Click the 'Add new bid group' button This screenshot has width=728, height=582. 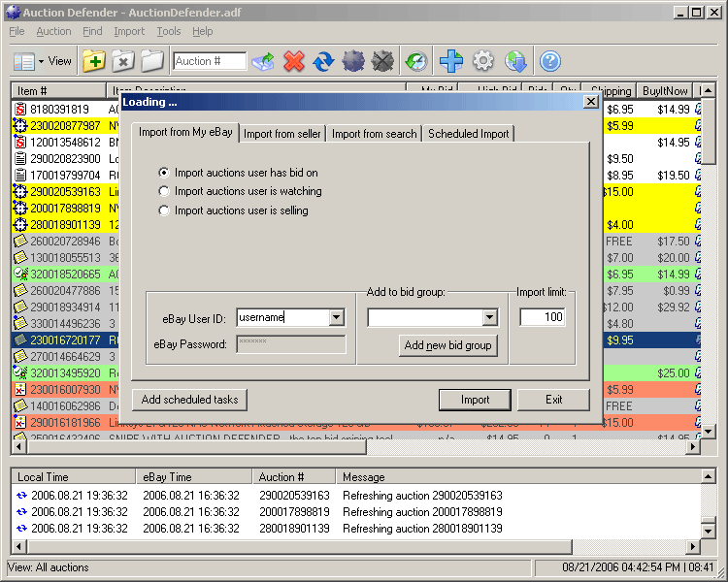tap(447, 345)
